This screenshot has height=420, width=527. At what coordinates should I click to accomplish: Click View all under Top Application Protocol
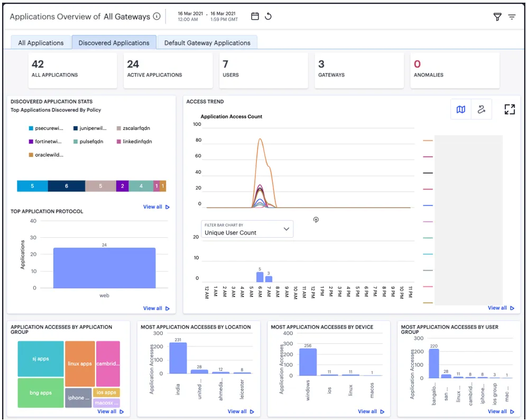pos(156,309)
